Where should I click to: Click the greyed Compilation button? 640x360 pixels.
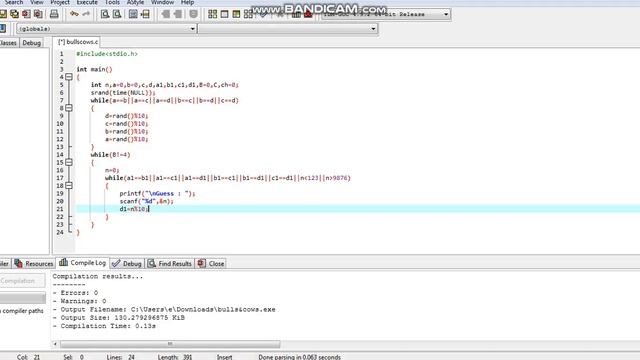pos(22,281)
